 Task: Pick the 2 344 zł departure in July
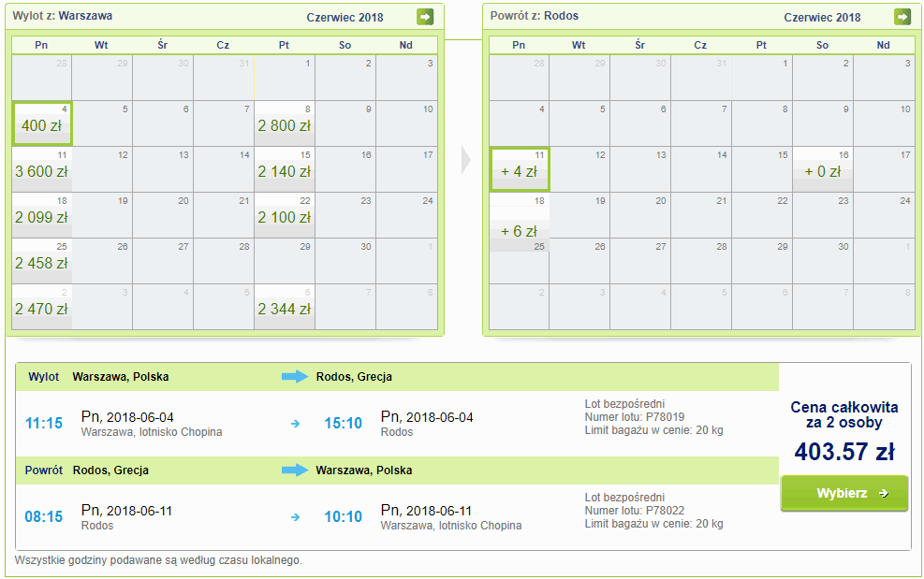[x=285, y=308]
